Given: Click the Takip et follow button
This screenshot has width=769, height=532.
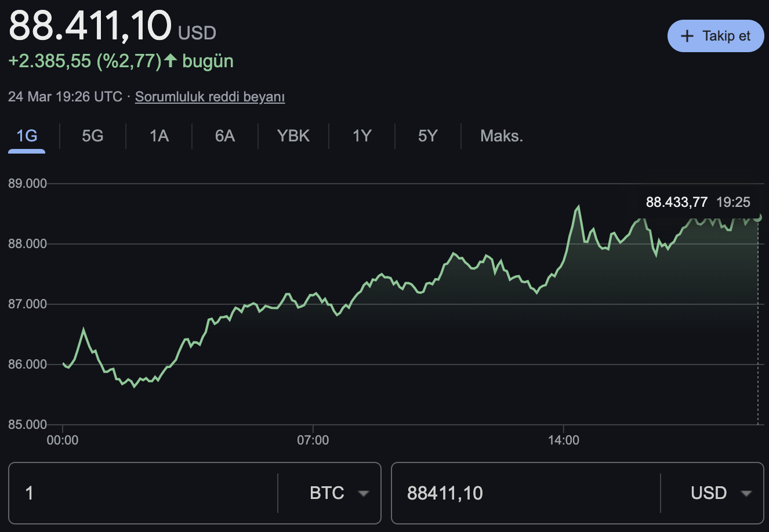Looking at the screenshot, I should point(716,36).
